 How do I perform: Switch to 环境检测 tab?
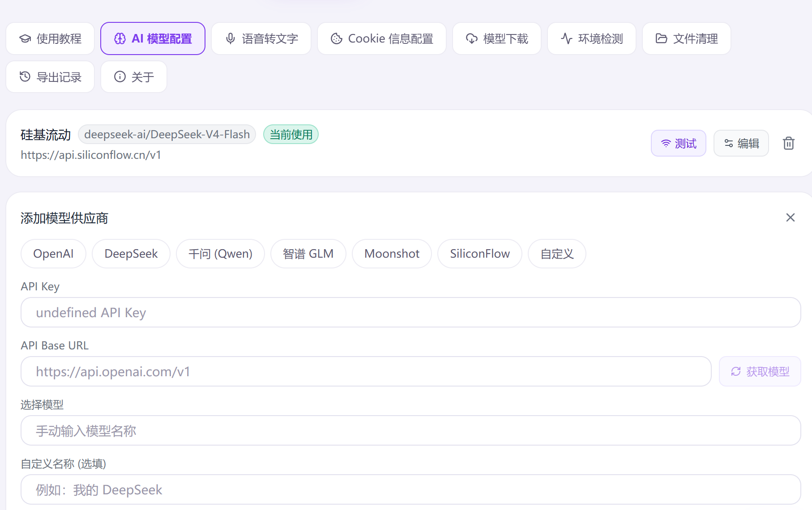591,38
